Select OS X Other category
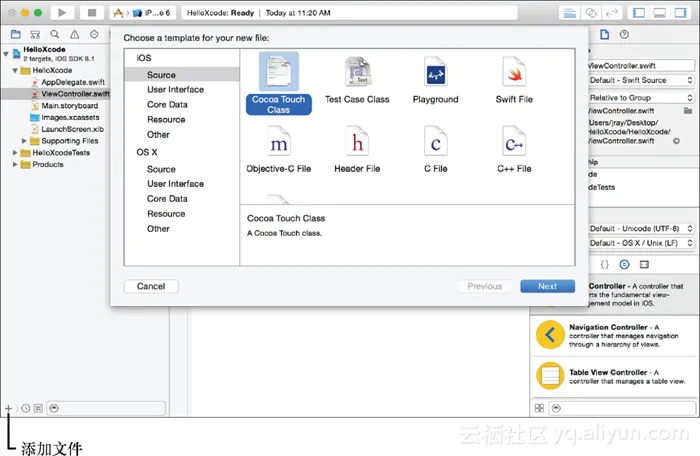Screen dimensions: 700x456 click(158, 229)
